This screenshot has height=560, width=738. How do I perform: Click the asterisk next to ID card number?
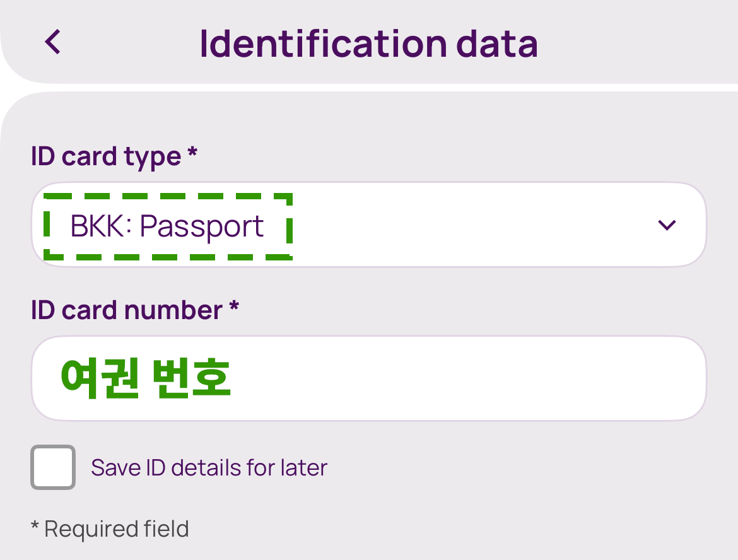pyautogui.click(x=233, y=307)
